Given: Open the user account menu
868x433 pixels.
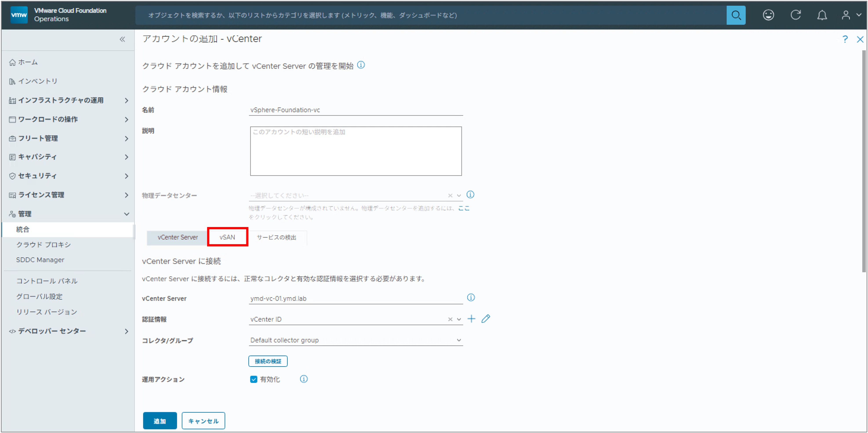Looking at the screenshot, I should point(851,15).
